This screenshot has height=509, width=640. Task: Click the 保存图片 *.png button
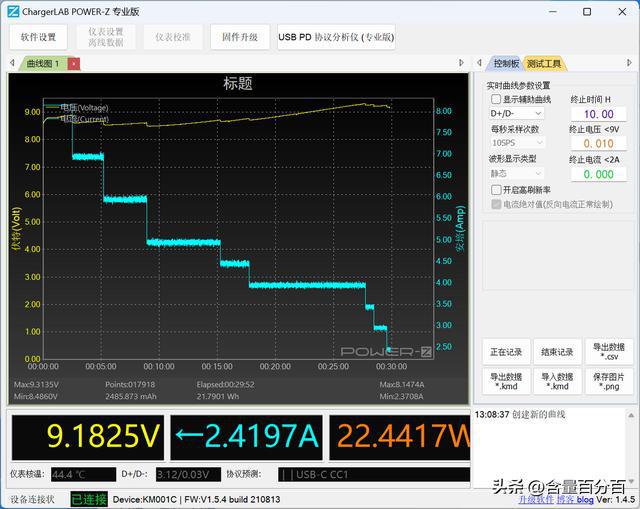(609, 381)
